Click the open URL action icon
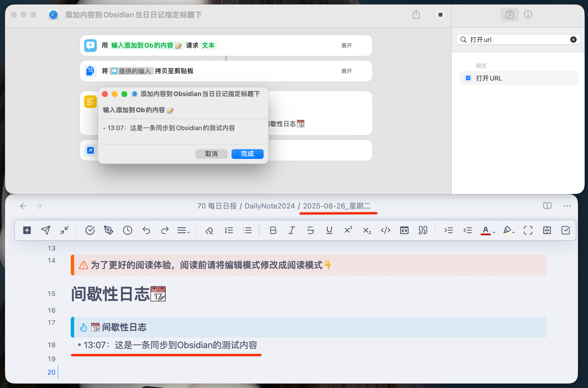Image resolution: width=588 pixels, height=388 pixels. (90, 151)
